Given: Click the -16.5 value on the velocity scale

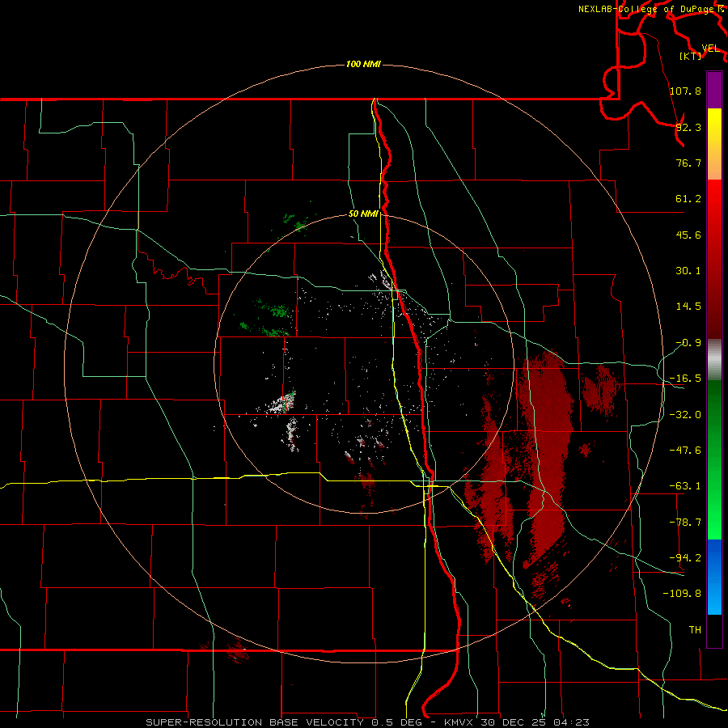Looking at the screenshot, I should [x=685, y=379].
